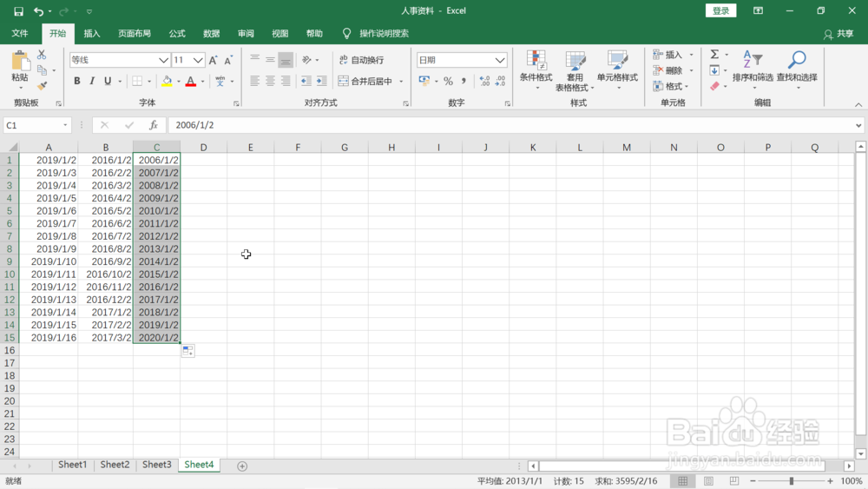Click the percent style icon
868x489 pixels.
tap(448, 82)
